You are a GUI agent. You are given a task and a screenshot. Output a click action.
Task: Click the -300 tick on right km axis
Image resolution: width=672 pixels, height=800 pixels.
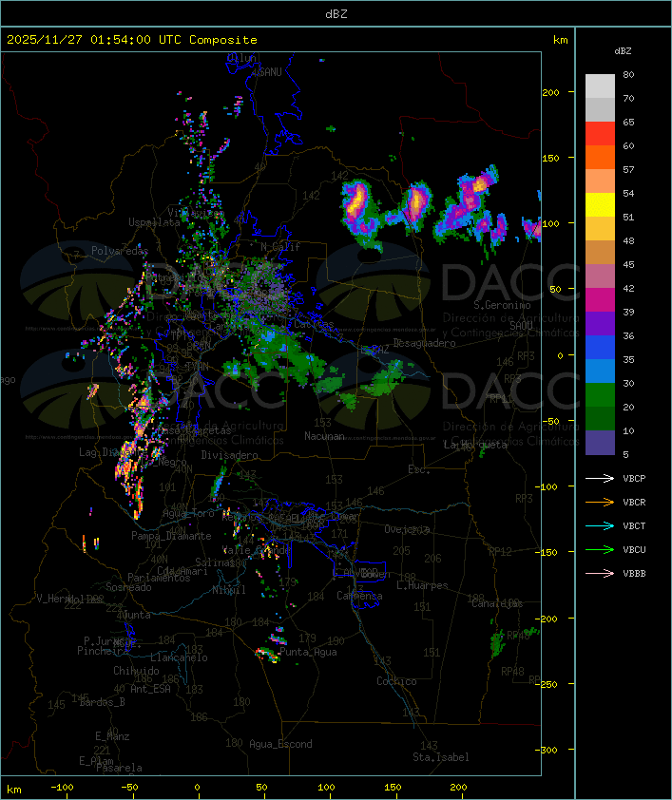(548, 750)
